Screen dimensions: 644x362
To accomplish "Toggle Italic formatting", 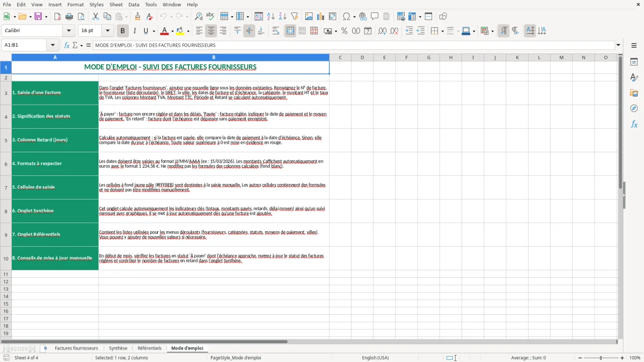I will point(134,31).
